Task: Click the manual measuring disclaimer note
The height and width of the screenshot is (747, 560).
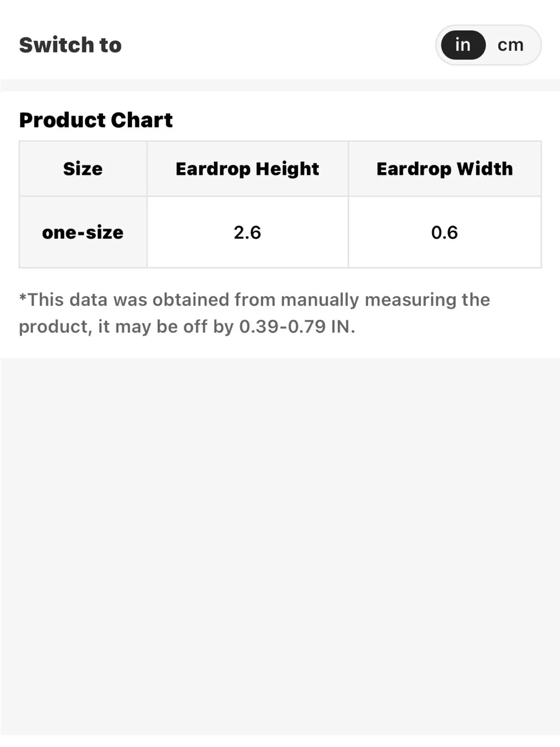Action: (254, 313)
